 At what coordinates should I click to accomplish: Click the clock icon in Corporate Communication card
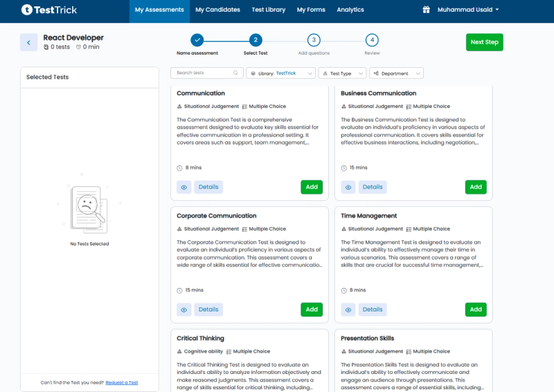click(x=179, y=291)
